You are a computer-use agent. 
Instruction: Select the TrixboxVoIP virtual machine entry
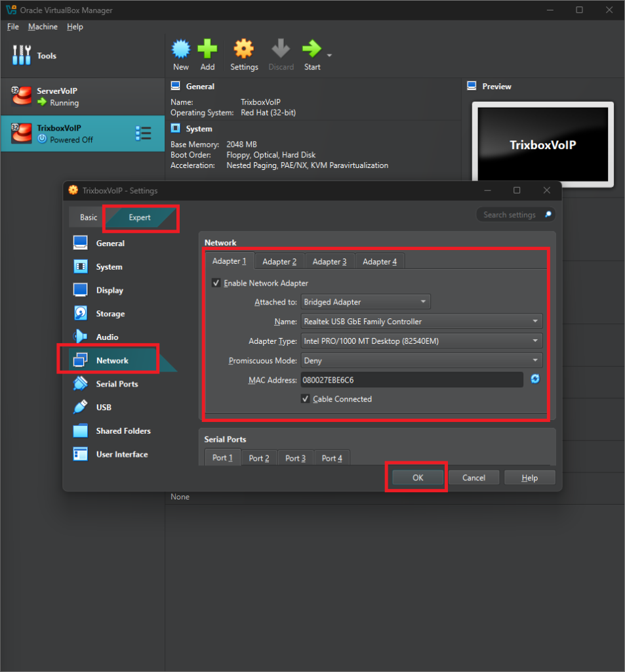coord(82,133)
